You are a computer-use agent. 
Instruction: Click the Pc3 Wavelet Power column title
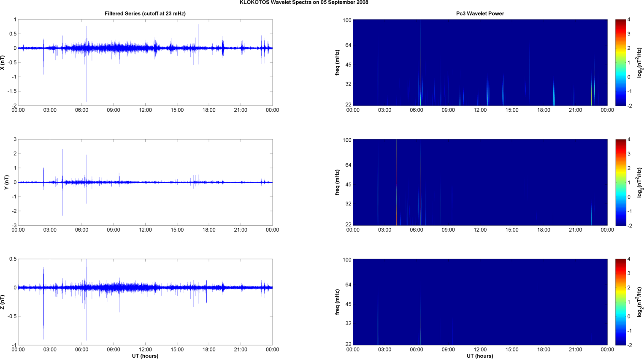click(480, 13)
